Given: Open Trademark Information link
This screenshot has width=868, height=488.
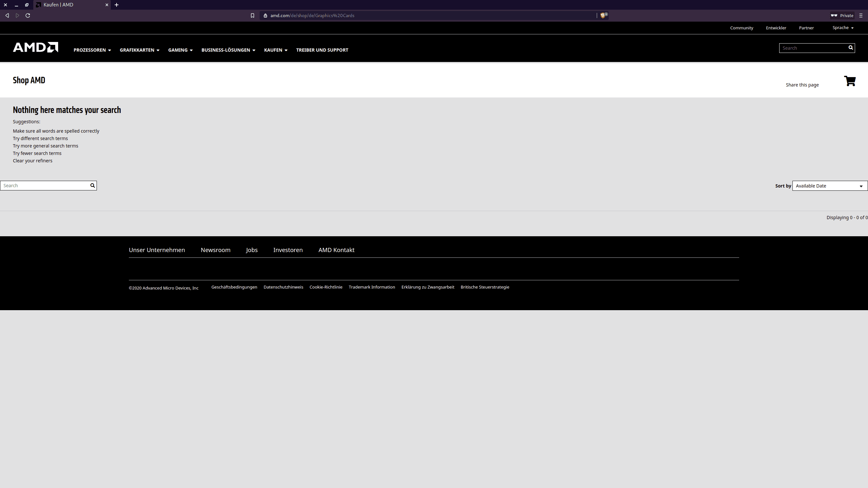Looking at the screenshot, I should pos(372,287).
